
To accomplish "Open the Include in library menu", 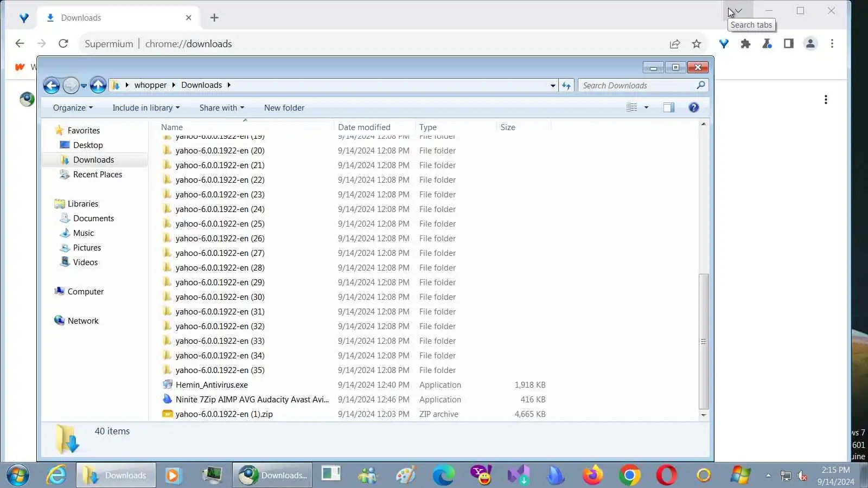I will [146, 107].
